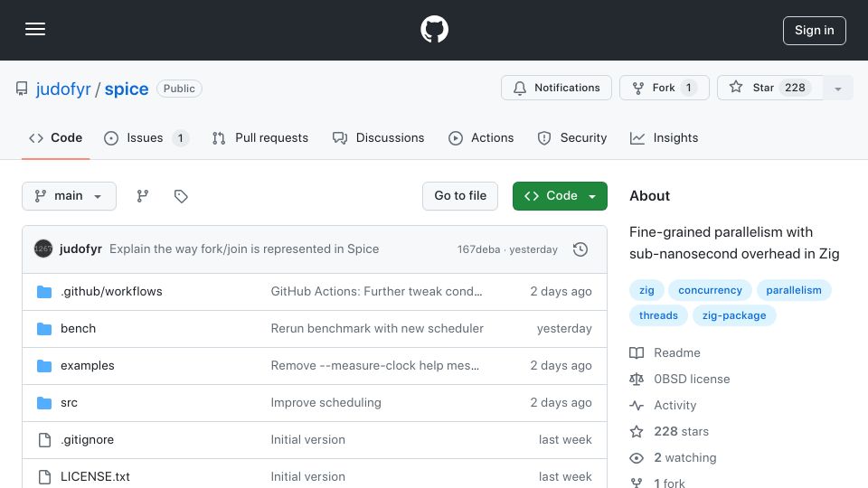Open the examples folder

click(88, 366)
